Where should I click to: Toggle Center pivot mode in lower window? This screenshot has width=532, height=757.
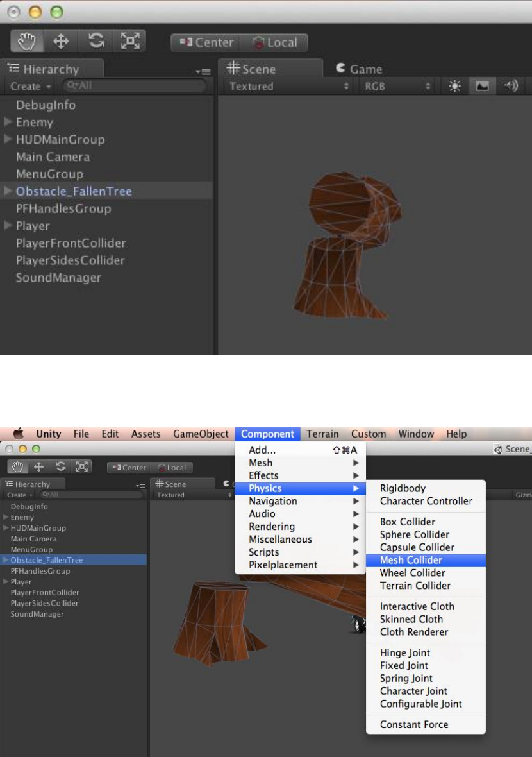click(129, 467)
